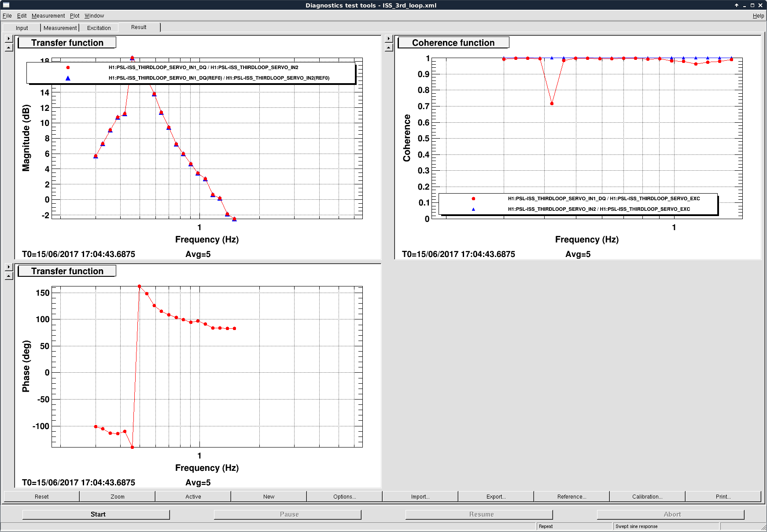Click the Coherence function title box
The height and width of the screenshot is (532, 767).
454,43
